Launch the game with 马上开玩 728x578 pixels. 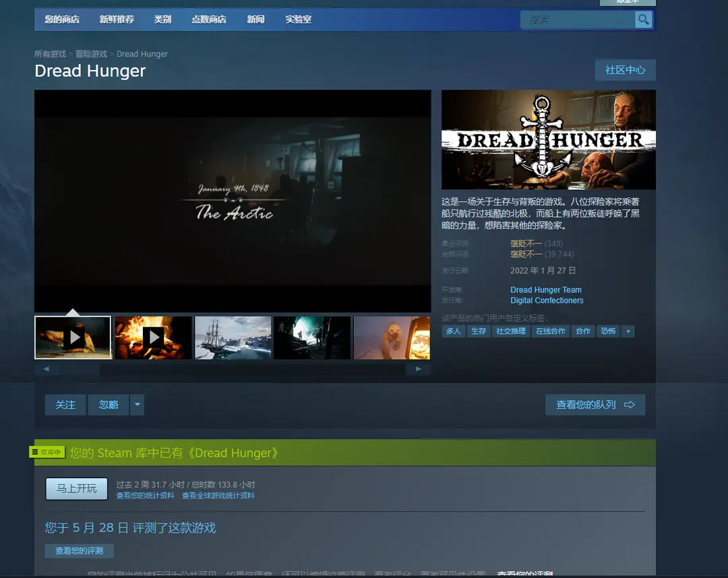[x=77, y=488]
